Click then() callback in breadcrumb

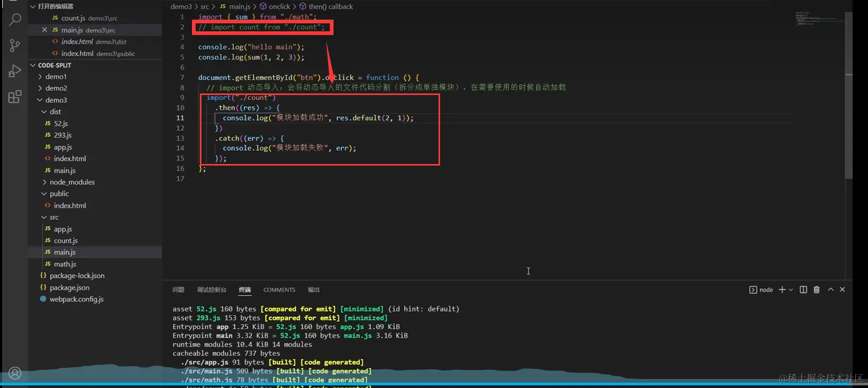tap(326, 6)
